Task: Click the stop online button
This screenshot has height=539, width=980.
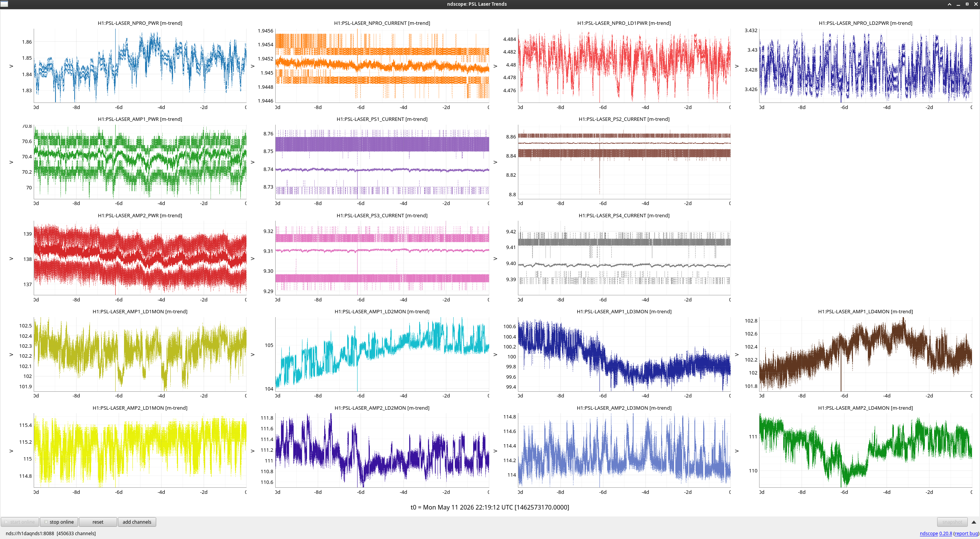Action: 59,522
